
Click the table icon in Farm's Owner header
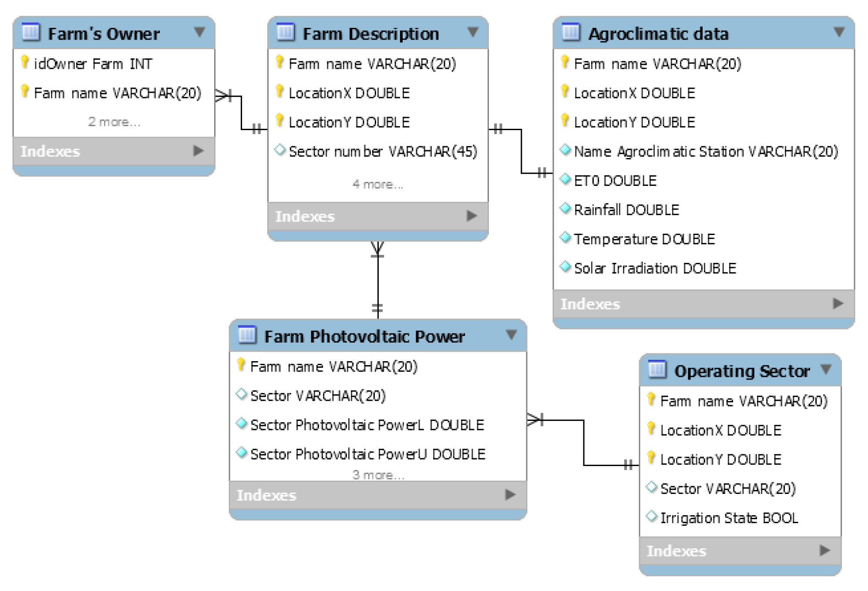pos(31,32)
